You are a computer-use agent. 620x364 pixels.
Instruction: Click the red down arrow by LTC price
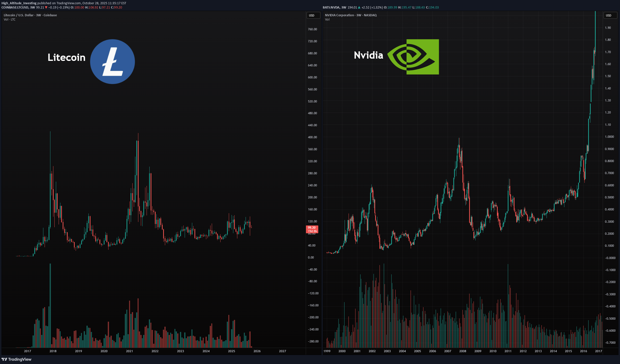point(46,8)
